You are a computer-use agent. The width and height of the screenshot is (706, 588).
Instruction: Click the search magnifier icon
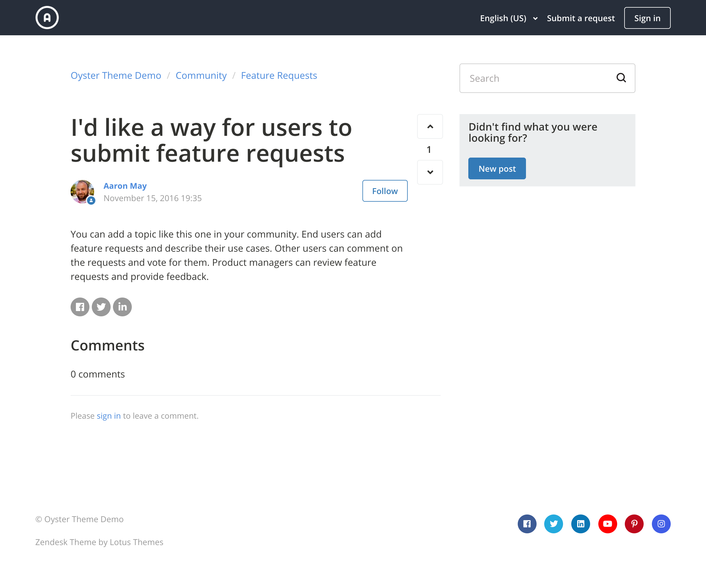point(621,78)
